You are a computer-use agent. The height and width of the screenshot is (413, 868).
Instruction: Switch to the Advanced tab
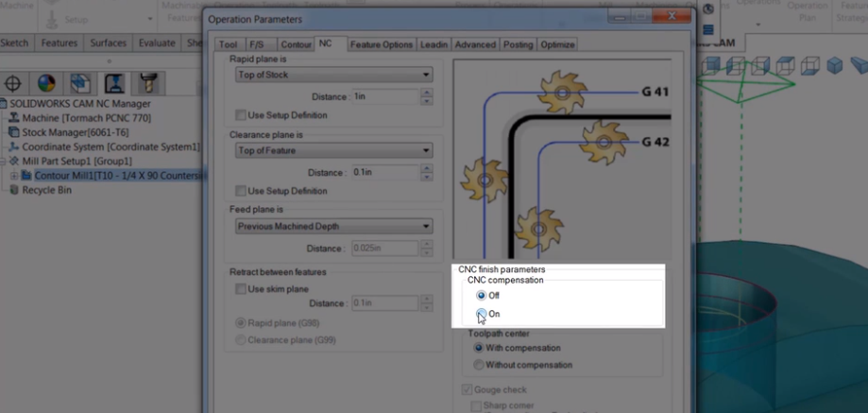475,44
